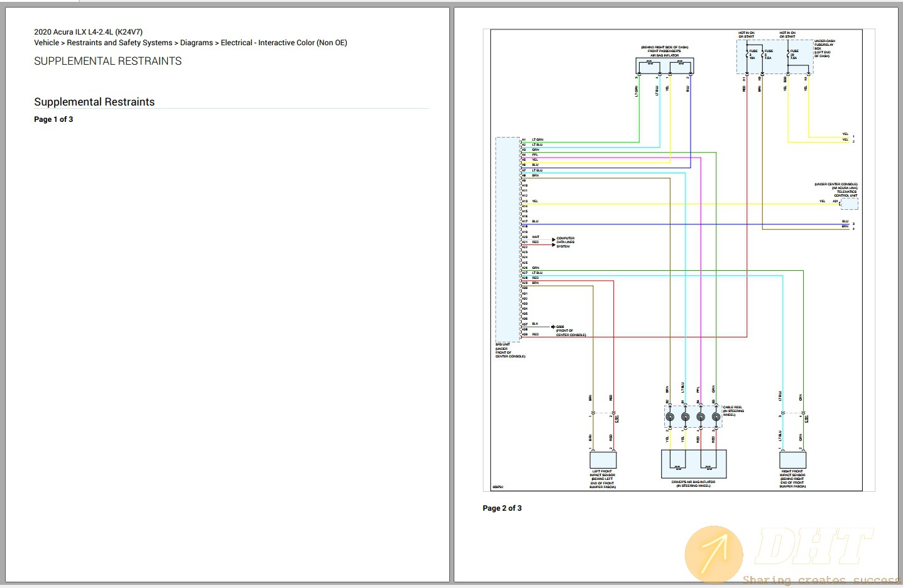Screen dimensions: 903x588
Task: Select the front passenger's air bag inflator symbol
Action: click(x=665, y=66)
